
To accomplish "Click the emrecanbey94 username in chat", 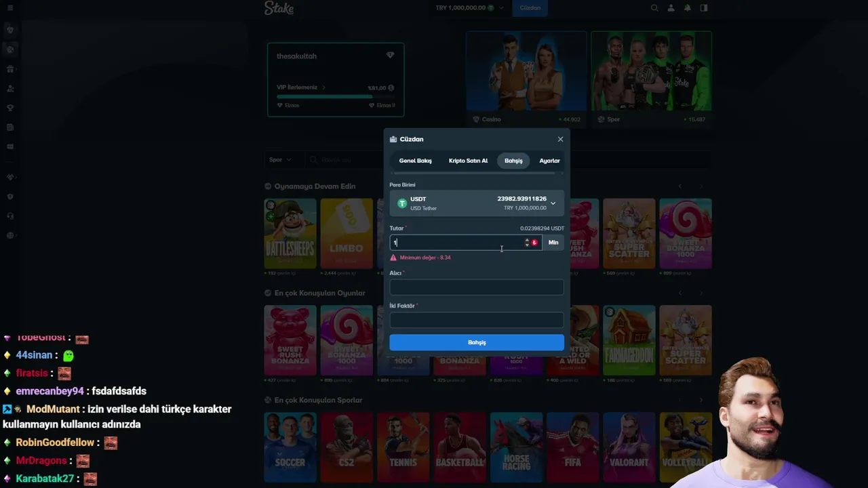I will point(50,391).
